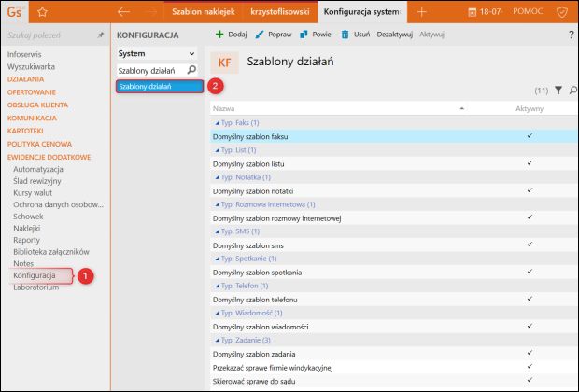The height and width of the screenshot is (392, 579).
Task: Click the Usuń button in toolbar
Action: 356,34
